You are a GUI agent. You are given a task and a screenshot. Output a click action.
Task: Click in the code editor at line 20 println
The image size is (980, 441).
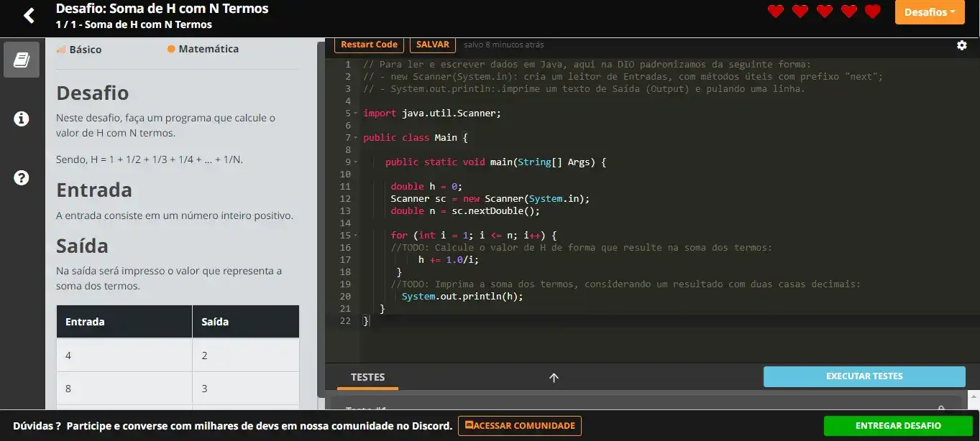[462, 297]
